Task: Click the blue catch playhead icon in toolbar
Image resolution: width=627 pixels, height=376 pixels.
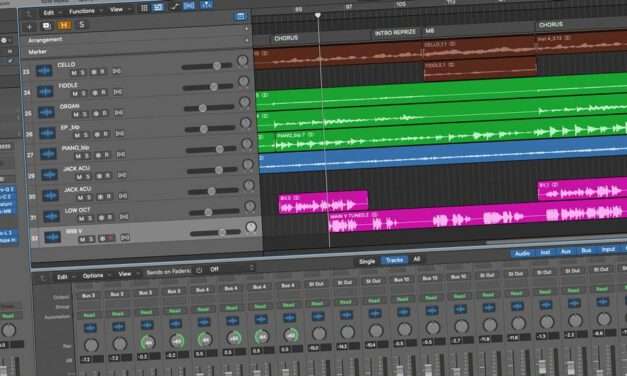Action: (x=189, y=5)
